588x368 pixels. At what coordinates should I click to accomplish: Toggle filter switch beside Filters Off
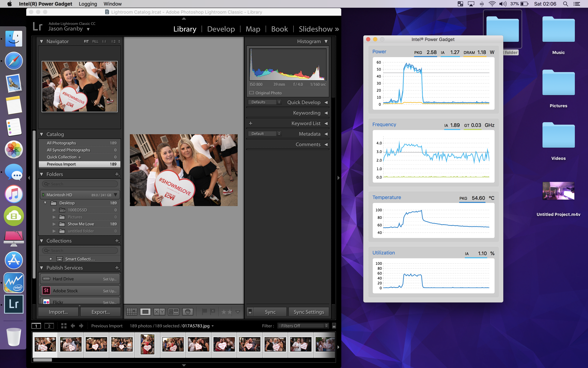pos(334,326)
